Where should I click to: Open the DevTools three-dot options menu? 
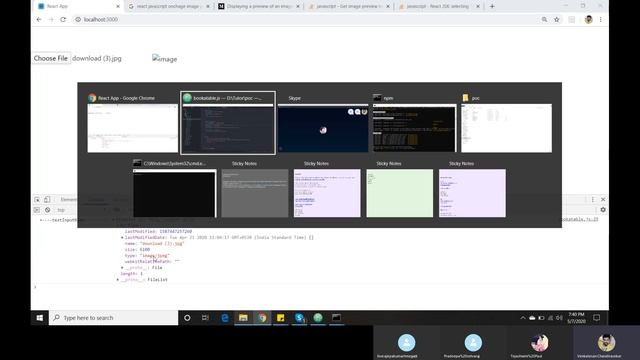(x=593, y=200)
